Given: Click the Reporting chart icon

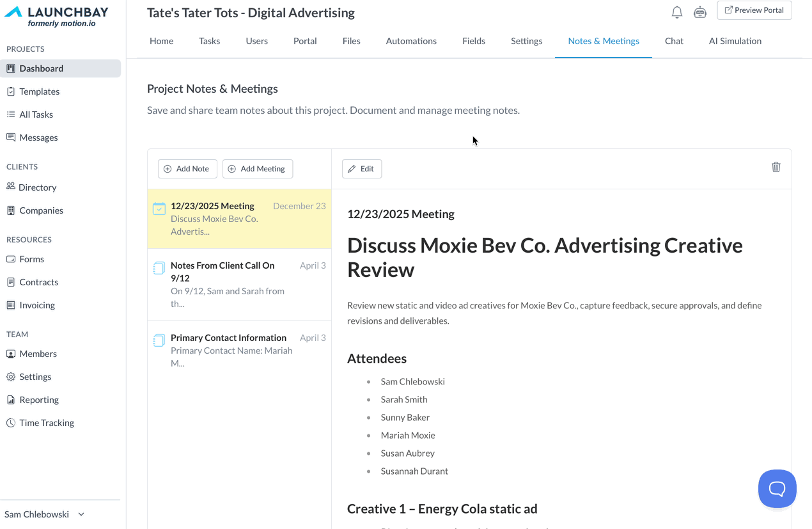Looking at the screenshot, I should click(x=11, y=400).
